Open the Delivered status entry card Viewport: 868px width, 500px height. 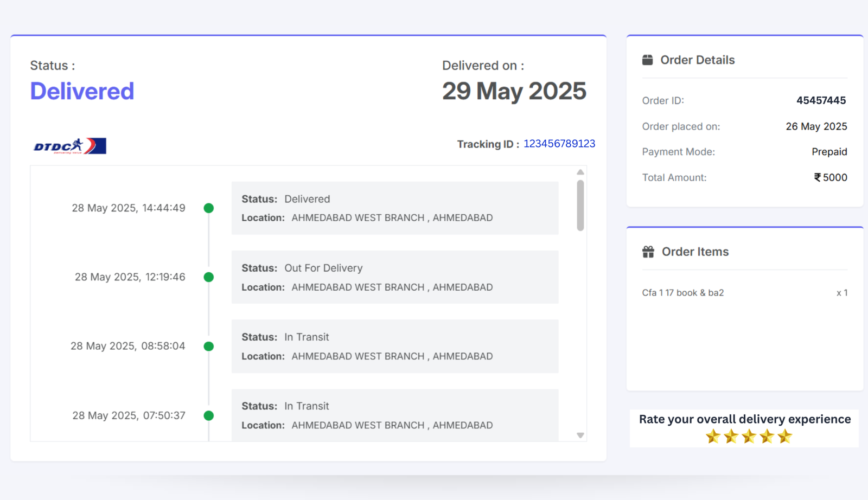pos(394,208)
